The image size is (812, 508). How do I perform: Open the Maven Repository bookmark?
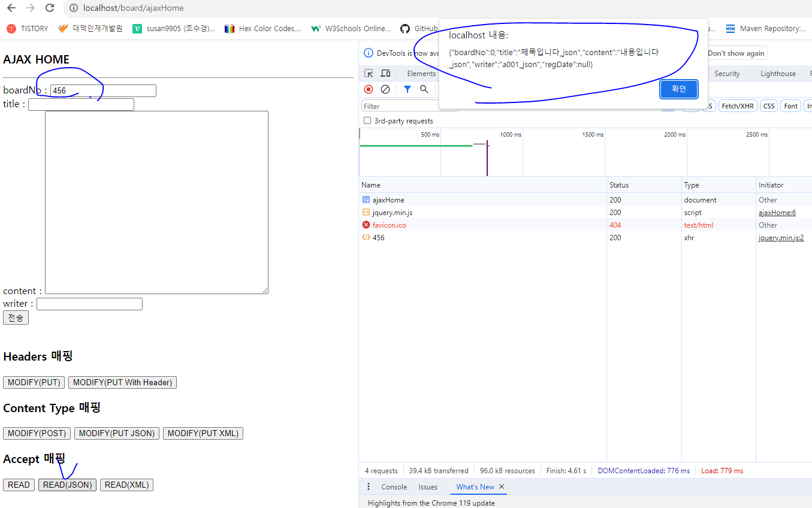(766, 28)
